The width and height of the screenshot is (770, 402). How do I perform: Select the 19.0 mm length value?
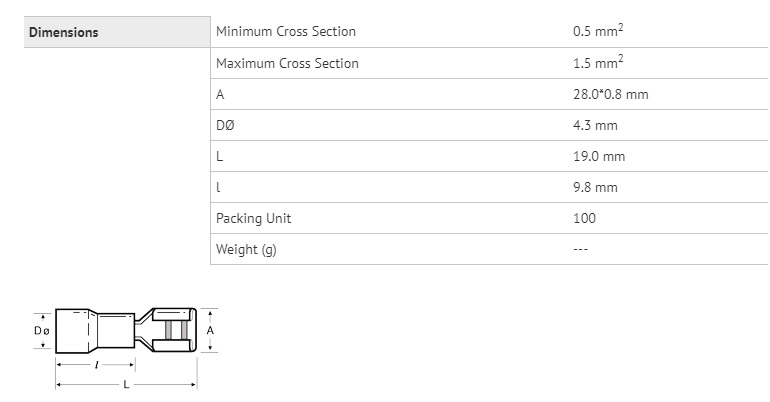599,156
